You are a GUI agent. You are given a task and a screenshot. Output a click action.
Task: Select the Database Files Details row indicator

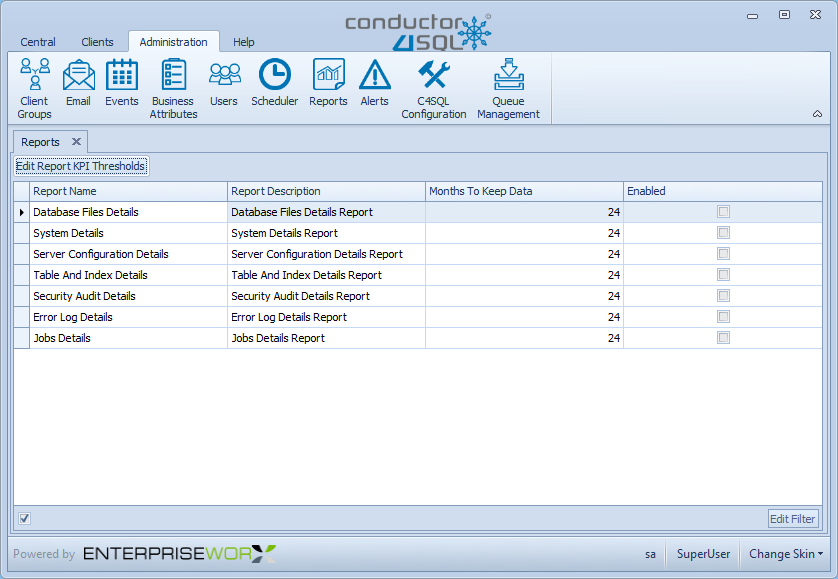click(x=21, y=212)
